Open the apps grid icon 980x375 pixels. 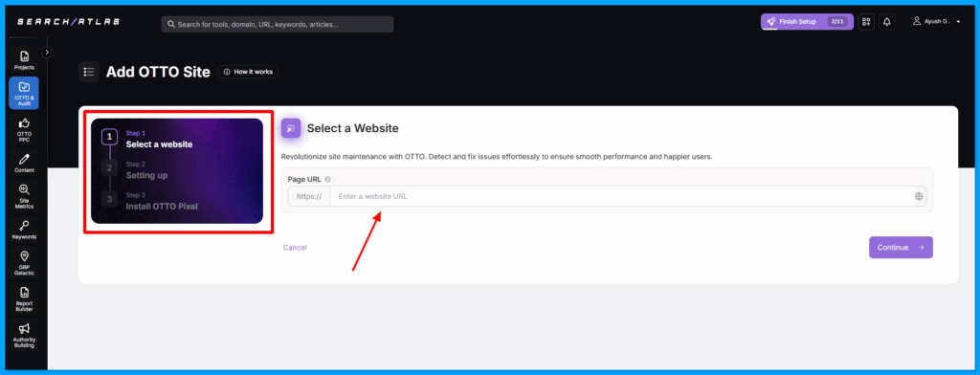click(x=865, y=22)
